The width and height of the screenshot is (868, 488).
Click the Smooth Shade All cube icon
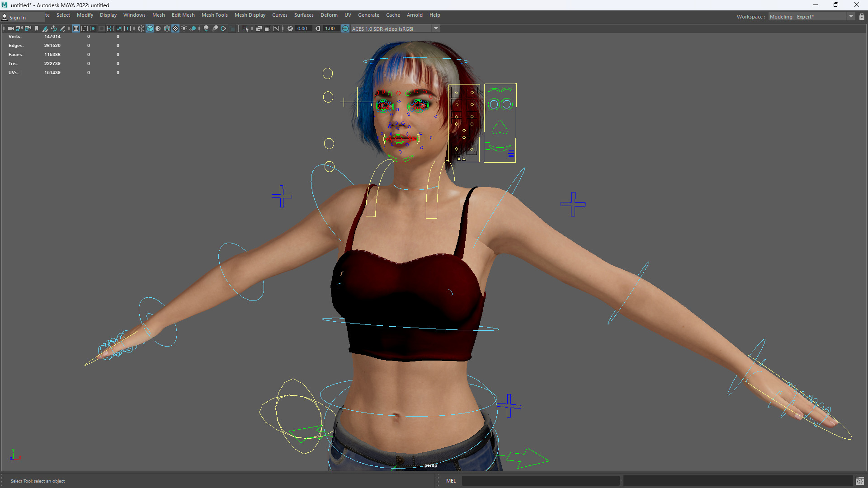[x=150, y=28]
